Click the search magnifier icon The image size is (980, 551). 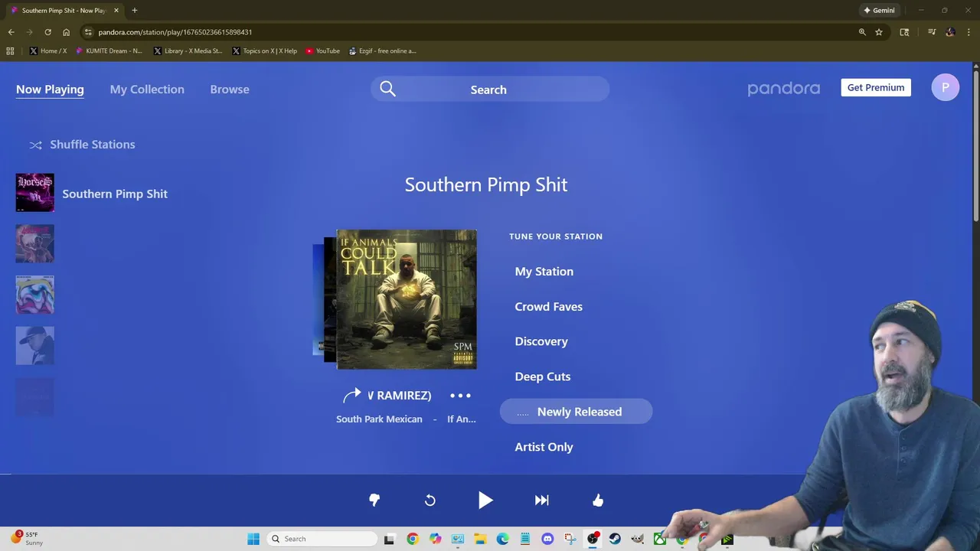[x=387, y=89]
